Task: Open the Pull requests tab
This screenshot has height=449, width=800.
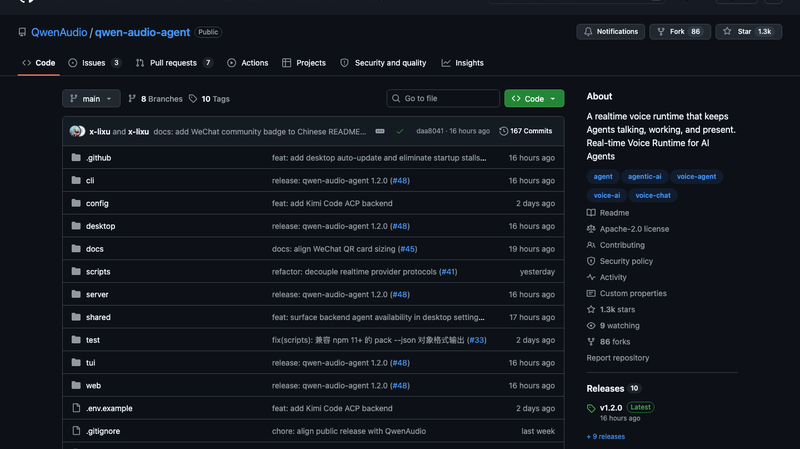Action: [x=174, y=63]
